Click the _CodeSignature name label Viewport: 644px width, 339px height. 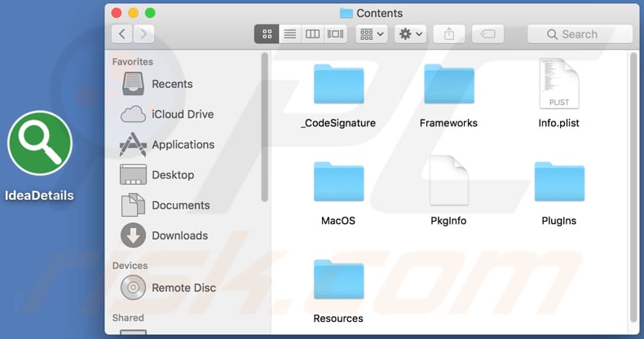(338, 123)
